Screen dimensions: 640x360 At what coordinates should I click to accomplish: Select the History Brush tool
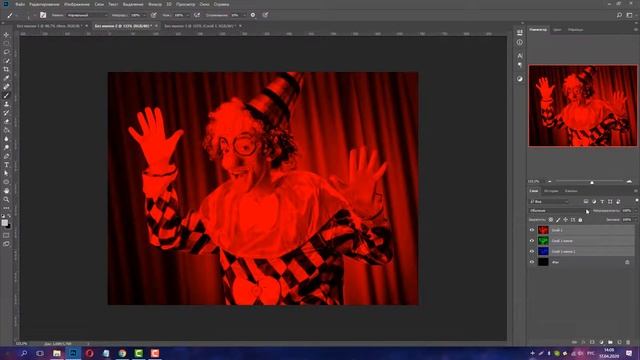tap(6, 113)
